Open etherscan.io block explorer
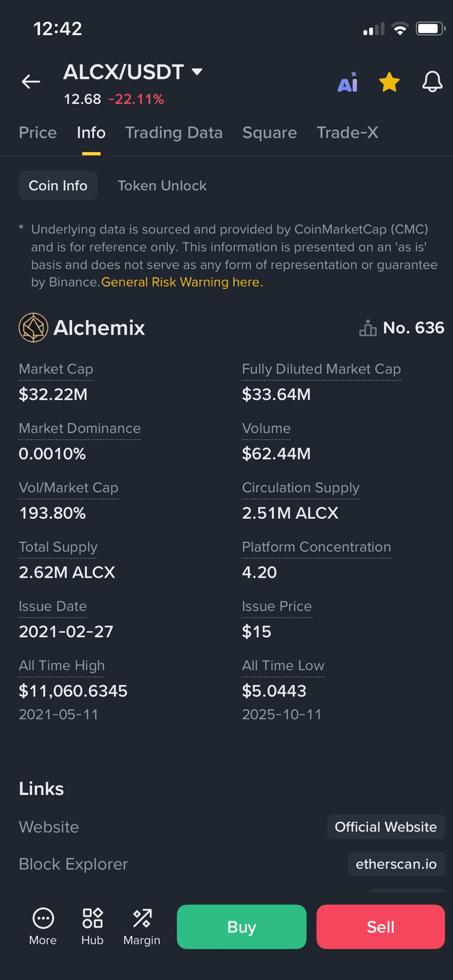 [x=396, y=864]
